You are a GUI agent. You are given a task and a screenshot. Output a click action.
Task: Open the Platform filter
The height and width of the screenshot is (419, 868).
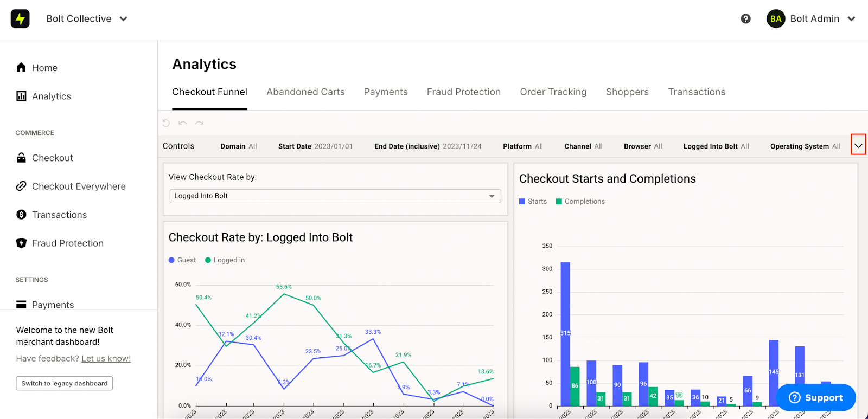(523, 146)
